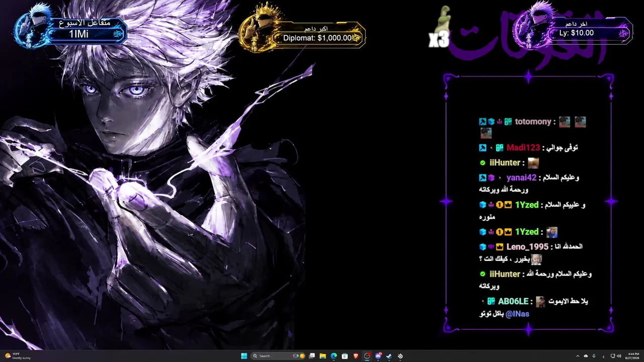
Task: Switch to OBS Studio in the taskbar
Action: 367,356
